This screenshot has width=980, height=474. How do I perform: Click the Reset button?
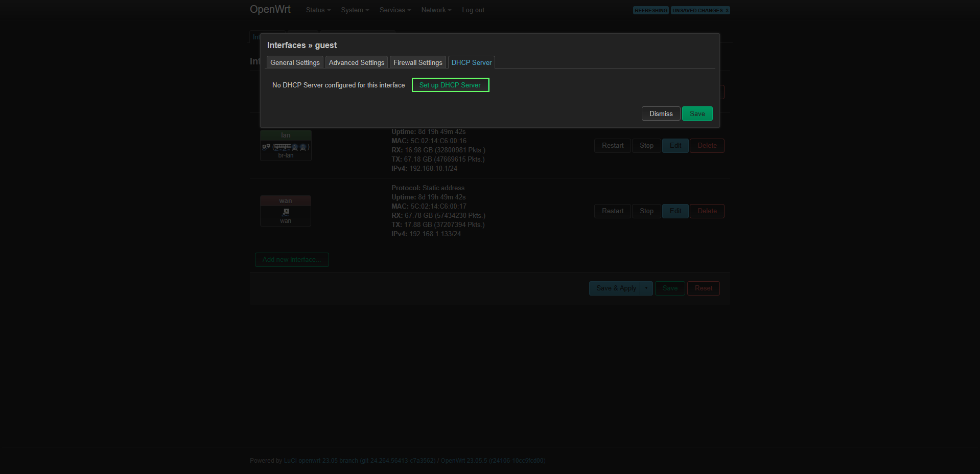[x=703, y=288]
